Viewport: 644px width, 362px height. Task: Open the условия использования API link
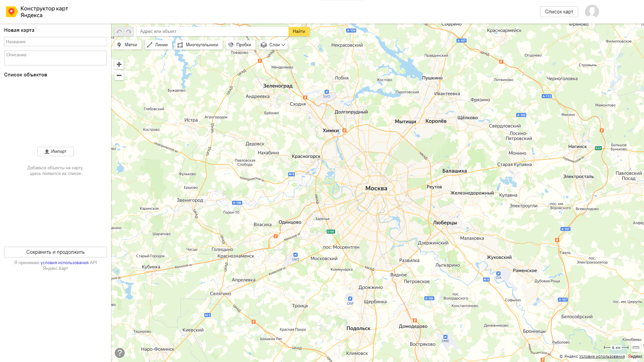pos(64,263)
